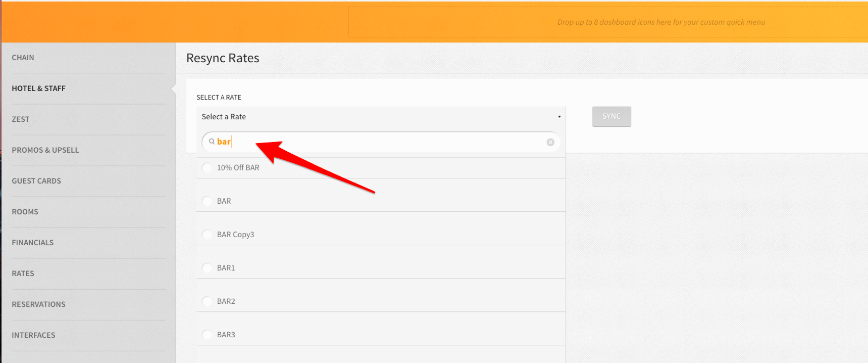Open the ROOMS sidebar section
The image size is (868, 363).
(25, 212)
